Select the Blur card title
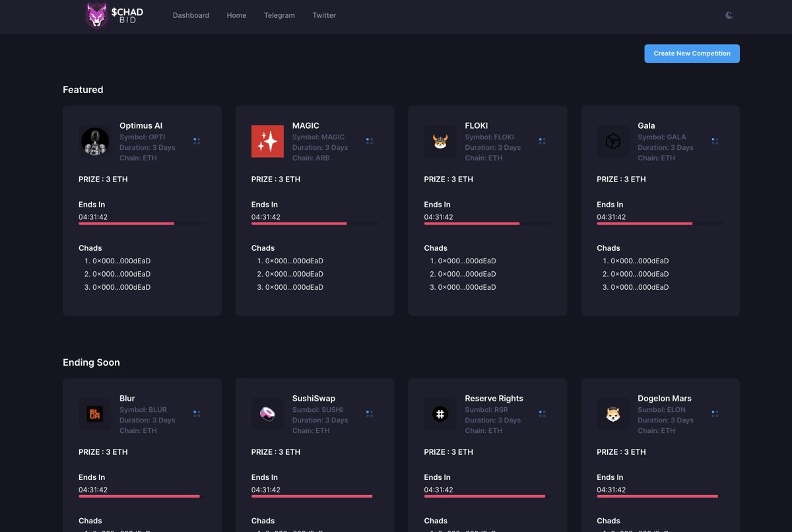Screen dimensions: 792x532 click(127, 398)
